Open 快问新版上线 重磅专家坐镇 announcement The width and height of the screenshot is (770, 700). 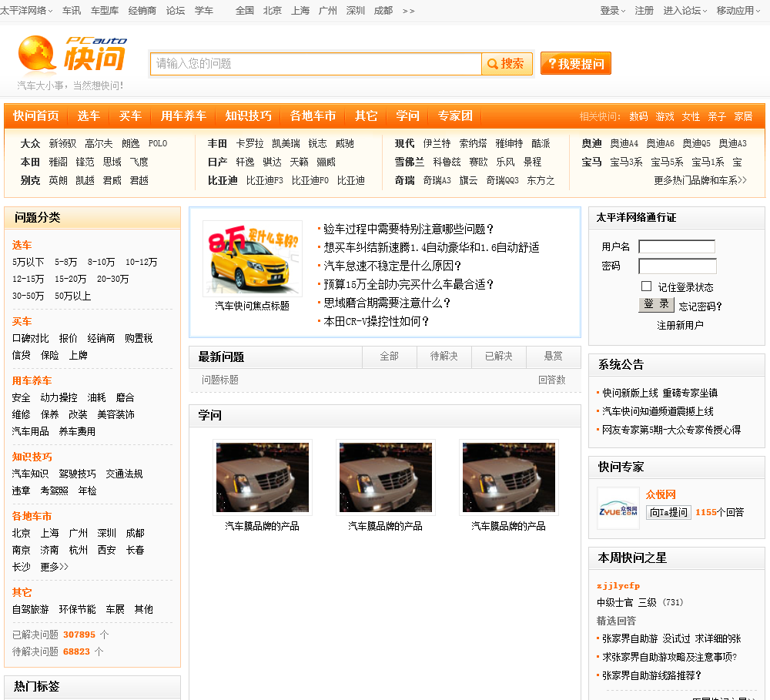(660, 393)
